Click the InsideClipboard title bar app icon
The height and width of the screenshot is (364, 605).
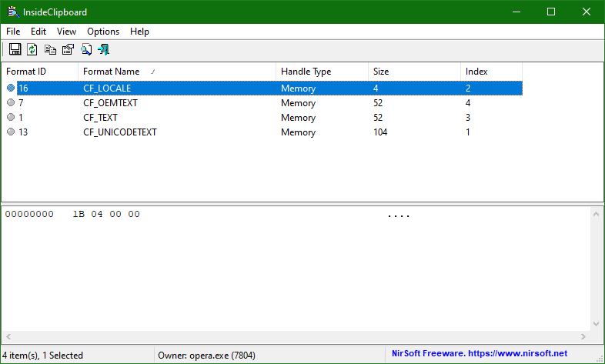pos(14,12)
